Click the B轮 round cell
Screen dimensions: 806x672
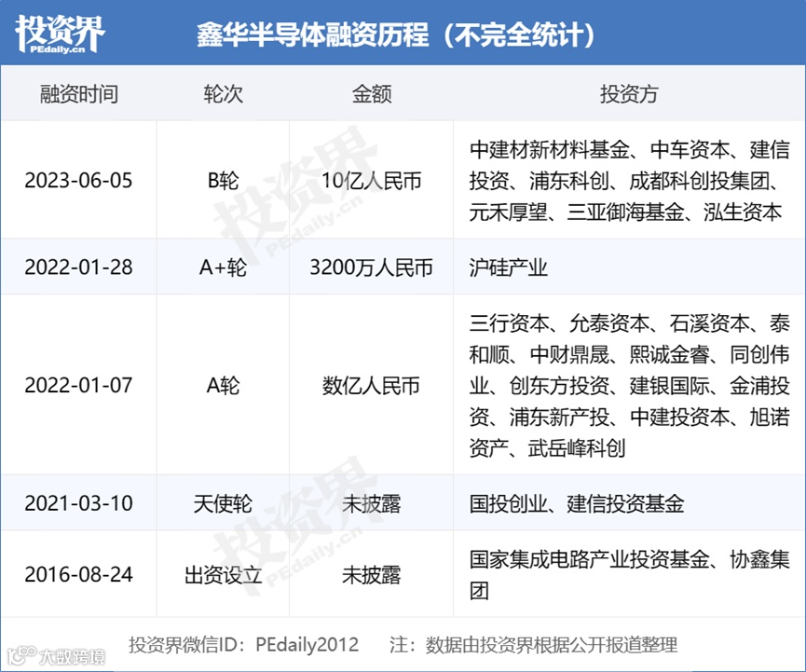coord(223,181)
